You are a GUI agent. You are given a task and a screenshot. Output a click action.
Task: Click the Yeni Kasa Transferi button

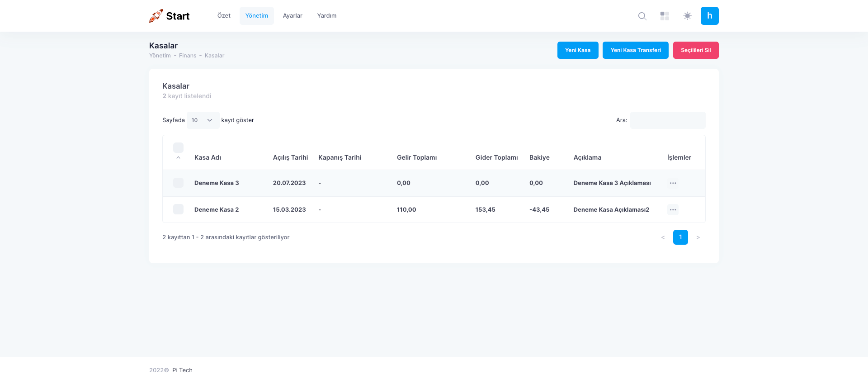tap(635, 50)
